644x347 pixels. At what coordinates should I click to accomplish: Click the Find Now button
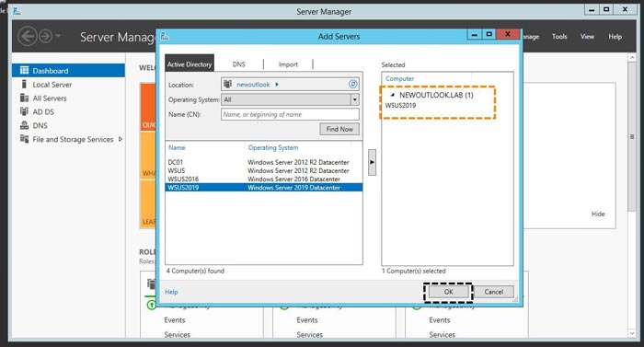point(339,129)
